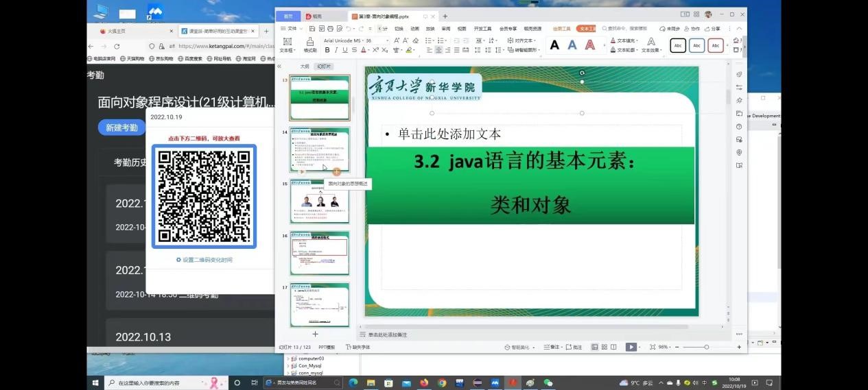Screen dimensions: 868x390
Task: Switch to slide sorter grid view
Action: 605,348
